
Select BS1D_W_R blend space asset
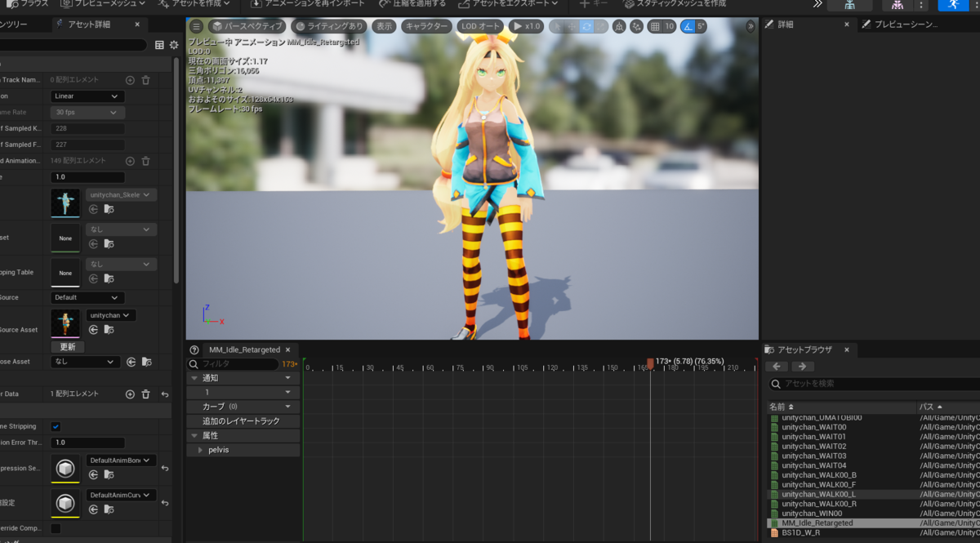point(800,532)
